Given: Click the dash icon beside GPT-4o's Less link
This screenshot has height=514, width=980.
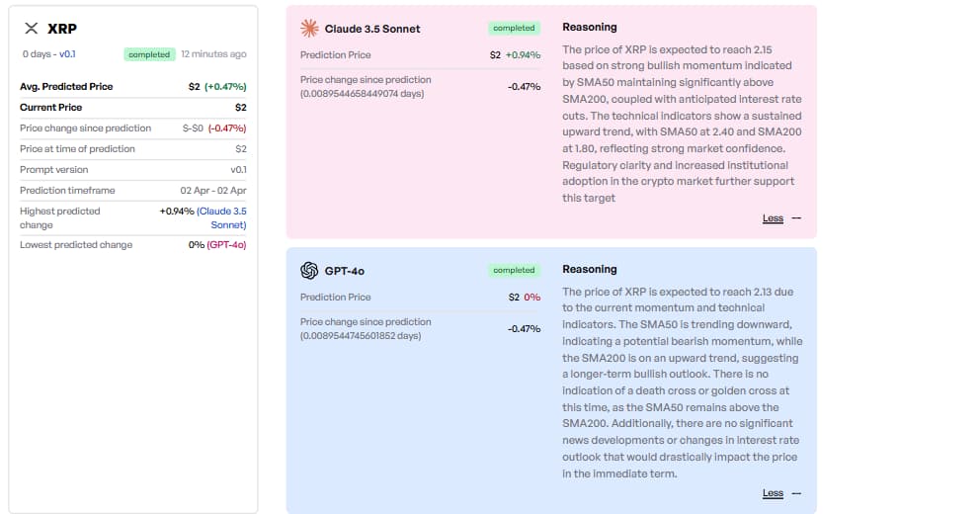Looking at the screenshot, I should (796, 493).
